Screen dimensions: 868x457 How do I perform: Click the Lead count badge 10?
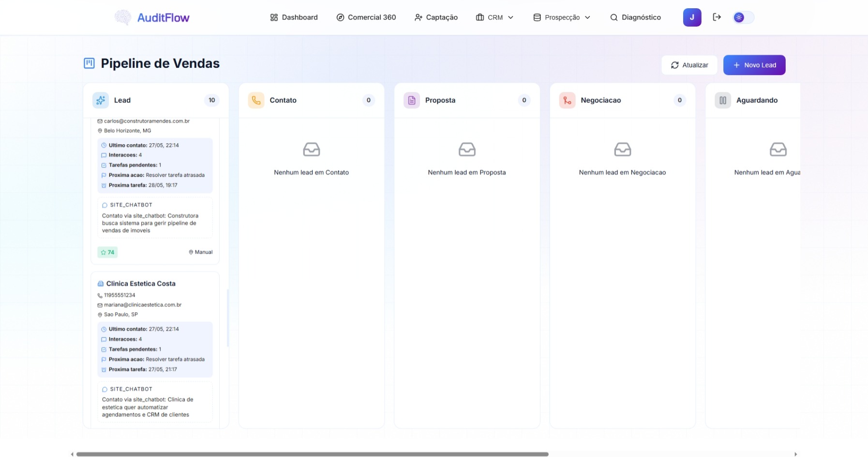(x=212, y=100)
